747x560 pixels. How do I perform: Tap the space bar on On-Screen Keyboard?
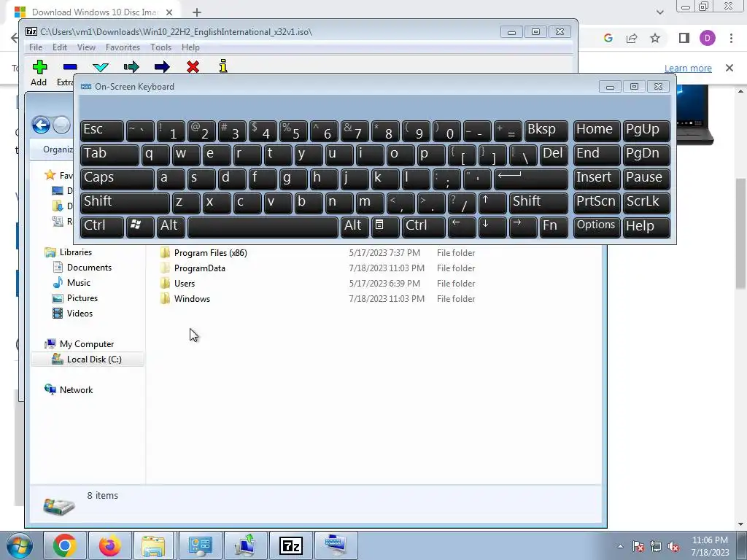tap(263, 227)
